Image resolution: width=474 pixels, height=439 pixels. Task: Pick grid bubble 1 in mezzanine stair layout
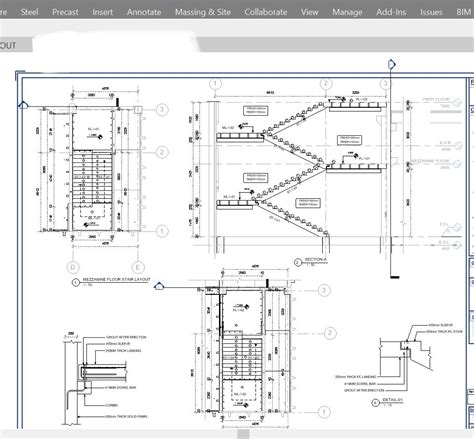(x=162, y=231)
